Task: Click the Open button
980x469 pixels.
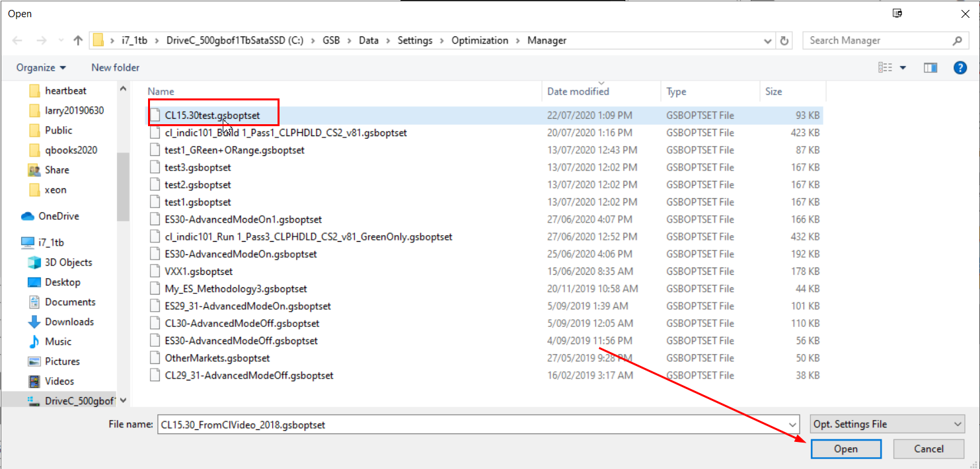Action: coord(845,449)
